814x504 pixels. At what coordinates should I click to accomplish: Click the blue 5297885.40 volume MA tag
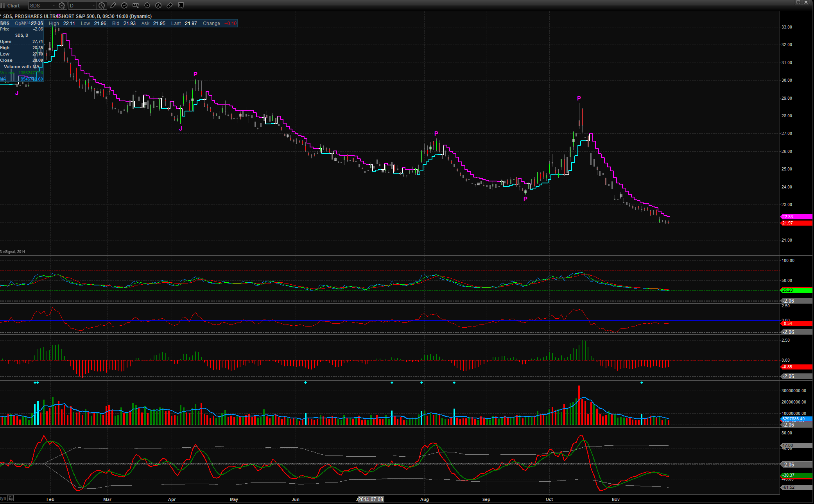(796, 419)
